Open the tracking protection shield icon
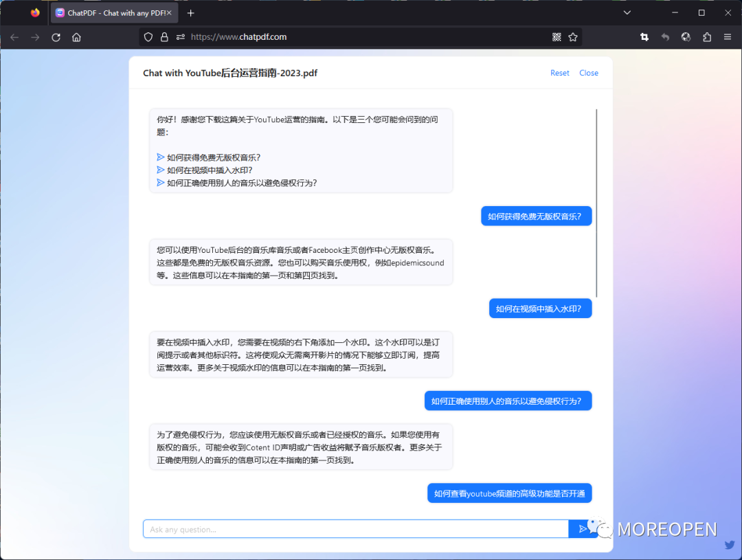 pos(148,37)
